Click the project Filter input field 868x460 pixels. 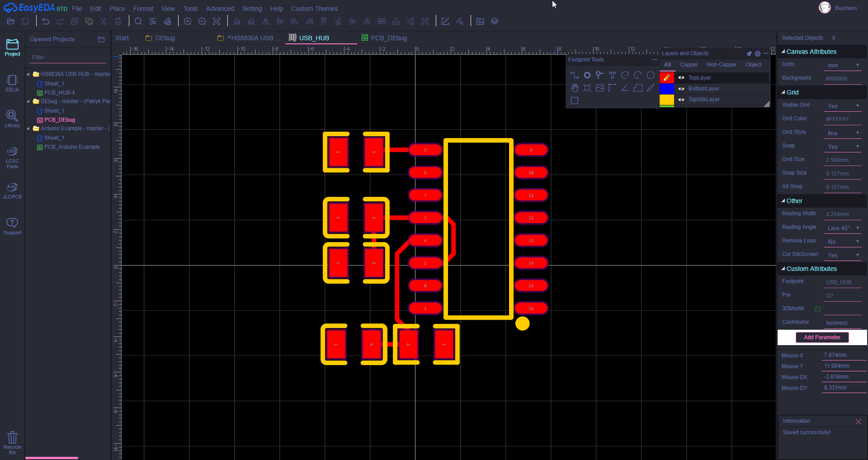(68, 57)
